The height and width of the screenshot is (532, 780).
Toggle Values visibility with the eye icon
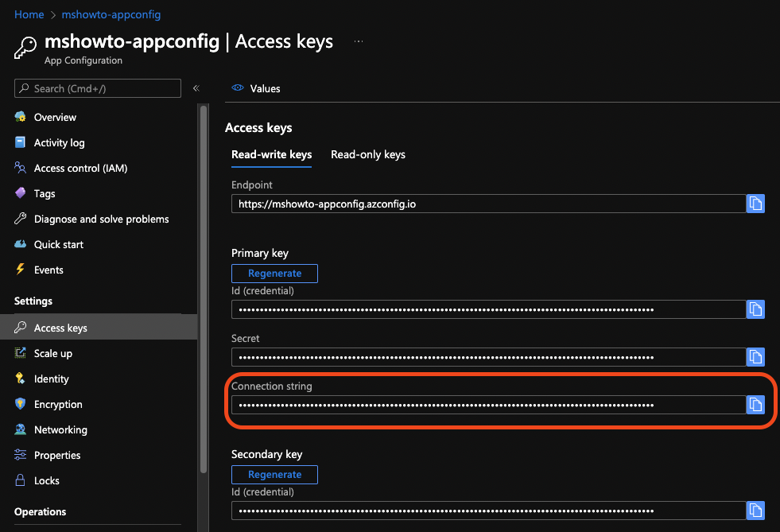click(238, 87)
